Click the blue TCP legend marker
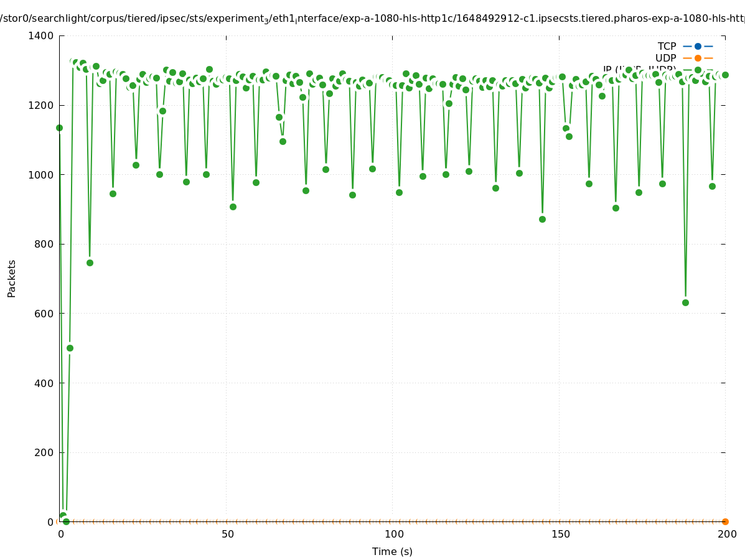Screen dimensions: 745x560 (x=698, y=46)
